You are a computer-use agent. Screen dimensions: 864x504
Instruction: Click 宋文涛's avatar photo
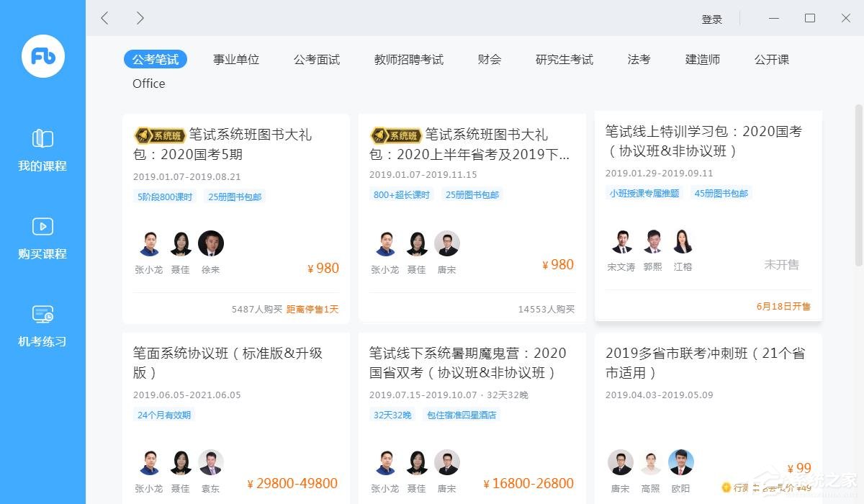click(x=622, y=243)
